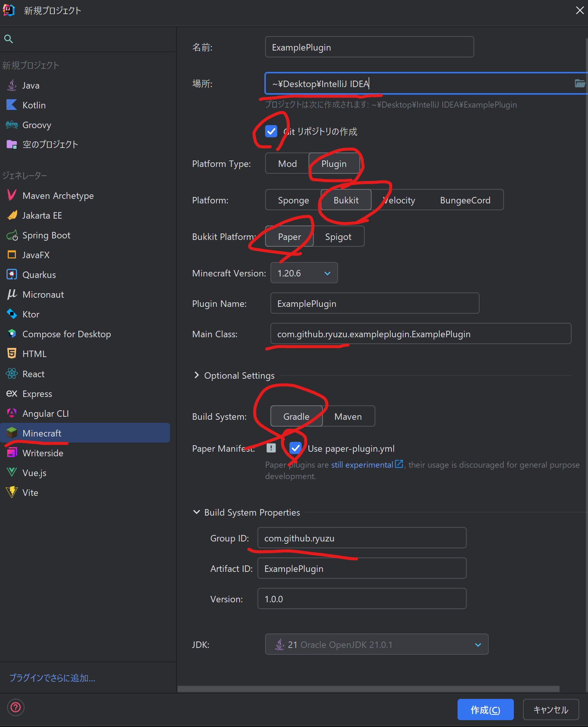
Task: Select the HTML5 shield icon
Action: (x=12, y=354)
